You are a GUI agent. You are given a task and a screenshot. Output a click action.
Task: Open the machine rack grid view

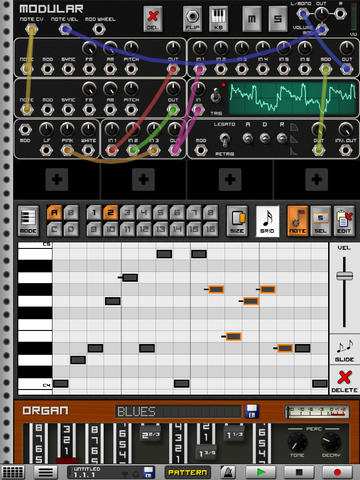pyautogui.click(x=13, y=472)
